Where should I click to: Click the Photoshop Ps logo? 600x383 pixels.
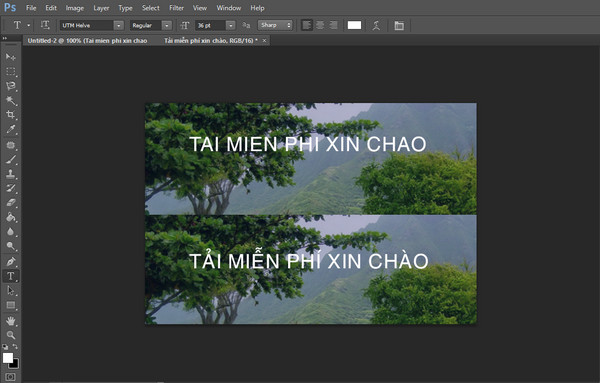coord(10,8)
